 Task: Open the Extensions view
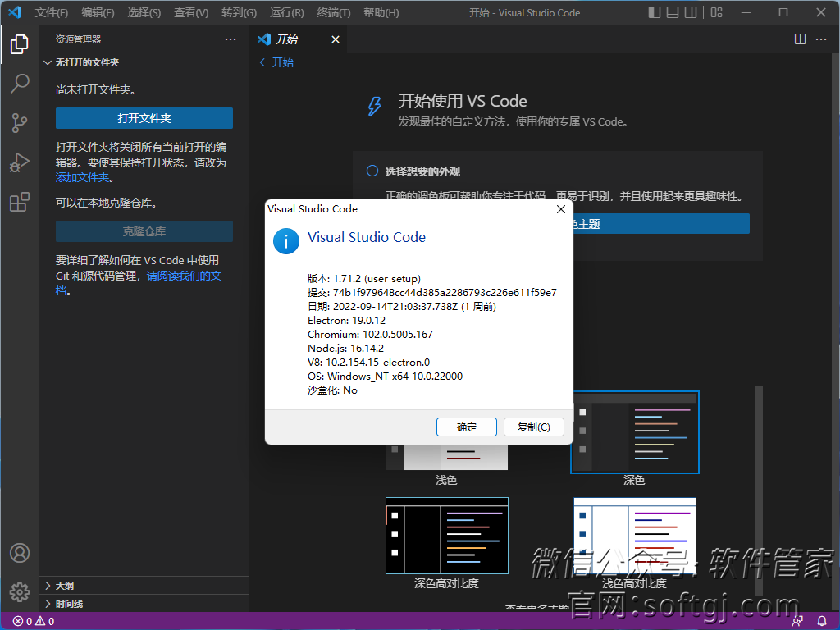tap(20, 202)
